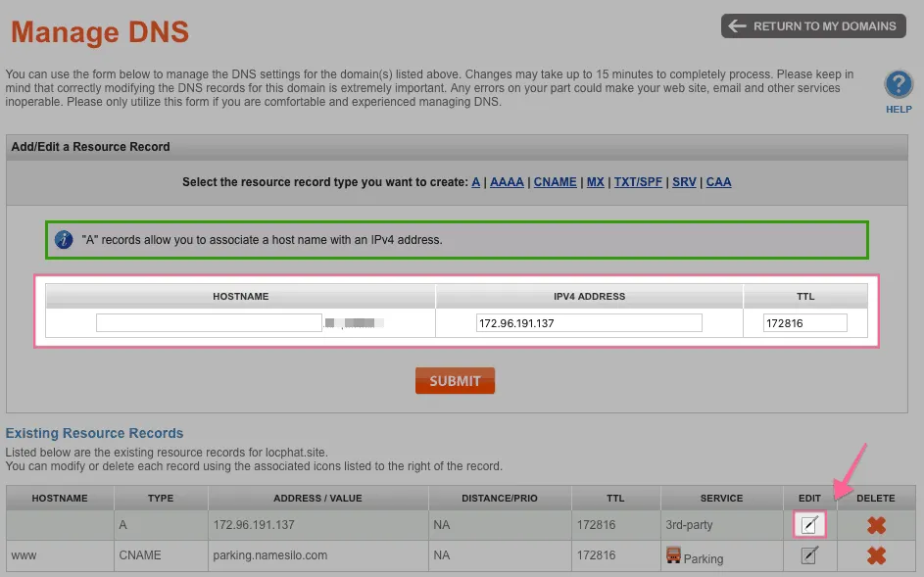Image resolution: width=924 pixels, height=577 pixels.
Task: Return to My Domains
Action: (813, 25)
